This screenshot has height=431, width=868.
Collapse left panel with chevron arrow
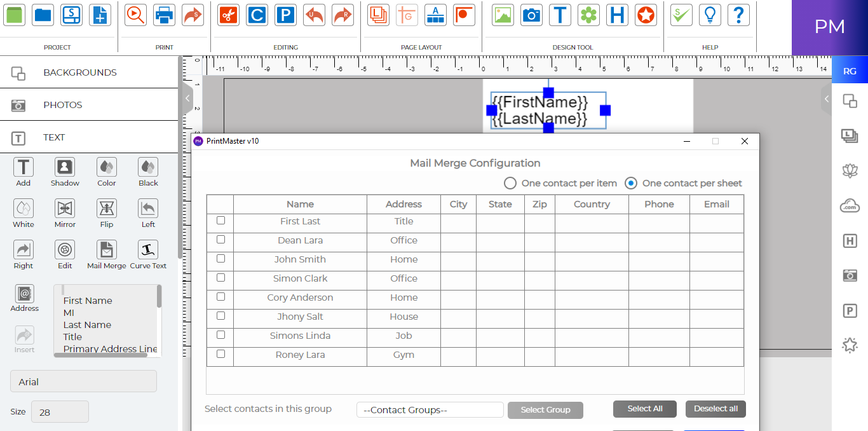coord(187,99)
